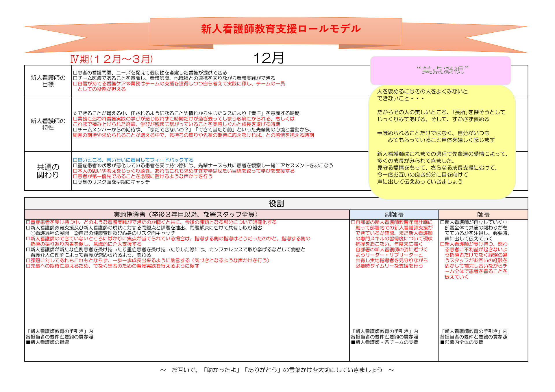Select the 副師長 column header
Viewport: 555px width, 392px height.
click(394, 215)
